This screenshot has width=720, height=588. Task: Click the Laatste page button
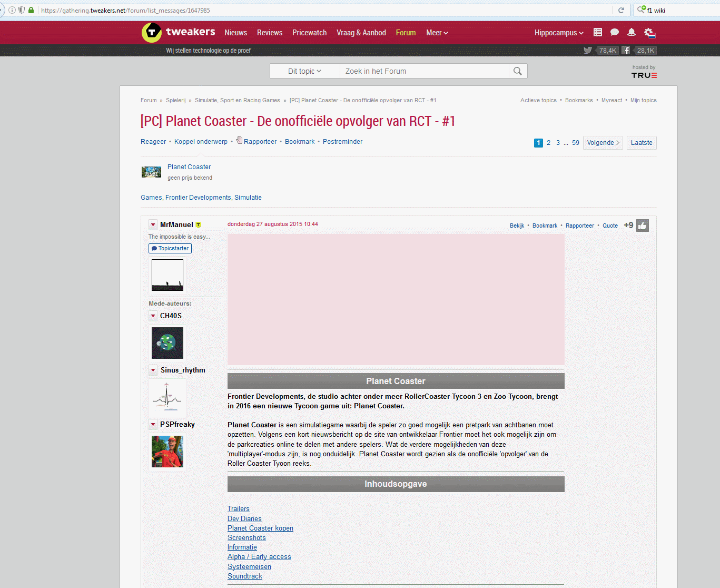click(x=642, y=143)
